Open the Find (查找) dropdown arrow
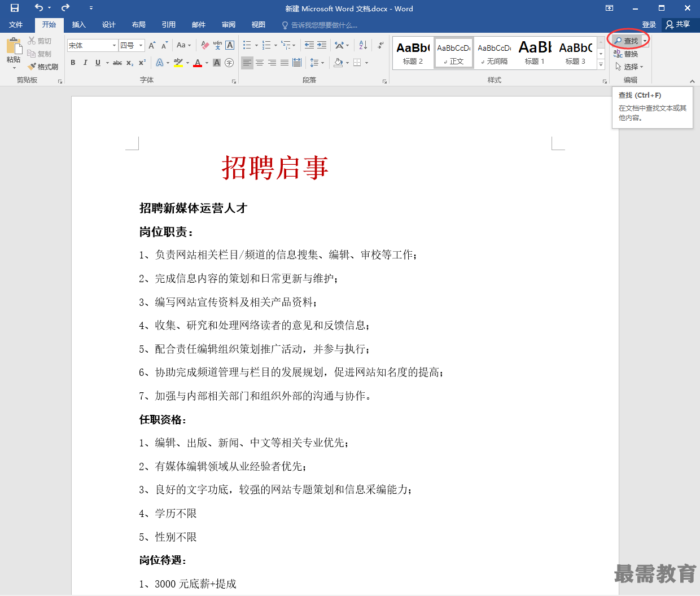The height and width of the screenshot is (596, 700). click(645, 41)
